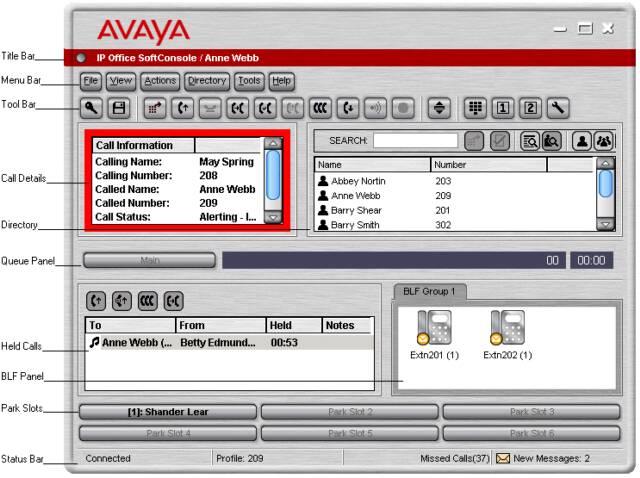Click the toolbar icon labeled 1

503,109
